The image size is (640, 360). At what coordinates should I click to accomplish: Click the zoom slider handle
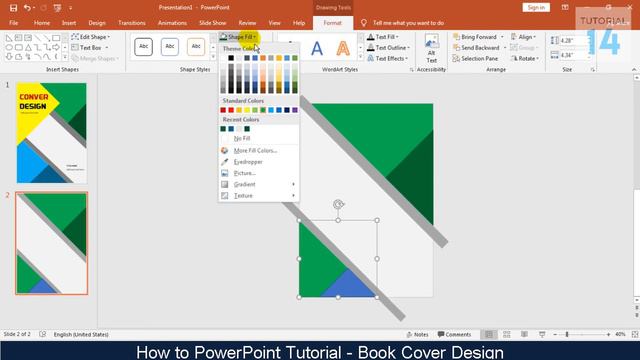(x=567, y=334)
